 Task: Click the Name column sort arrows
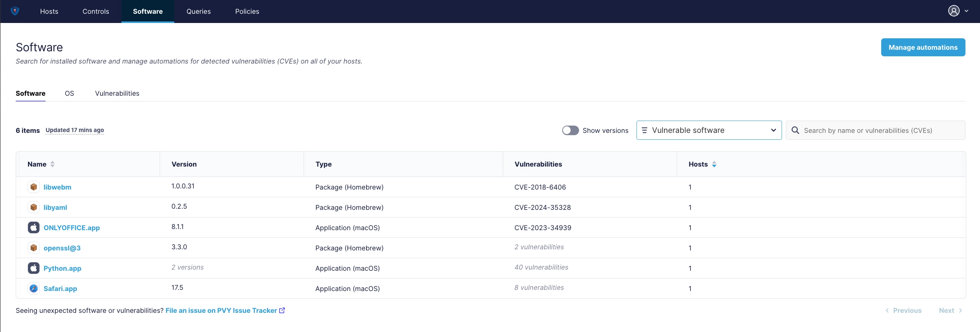[x=52, y=164]
